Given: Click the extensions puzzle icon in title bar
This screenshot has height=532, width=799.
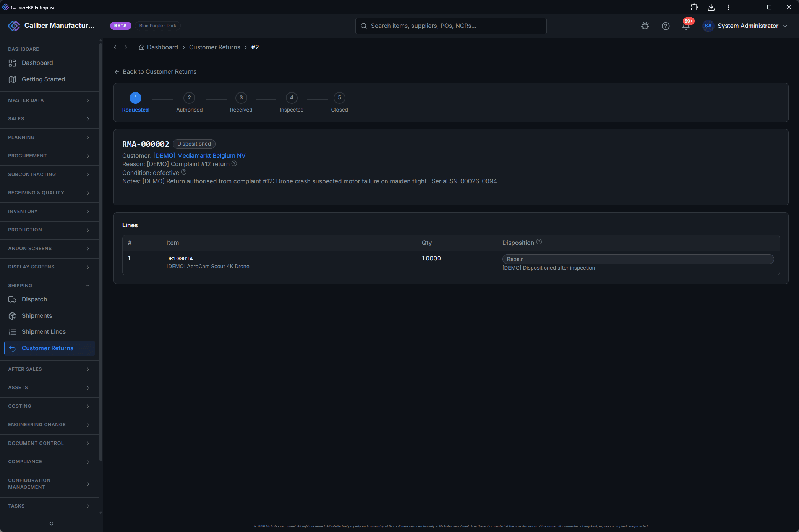Looking at the screenshot, I should (x=694, y=7).
